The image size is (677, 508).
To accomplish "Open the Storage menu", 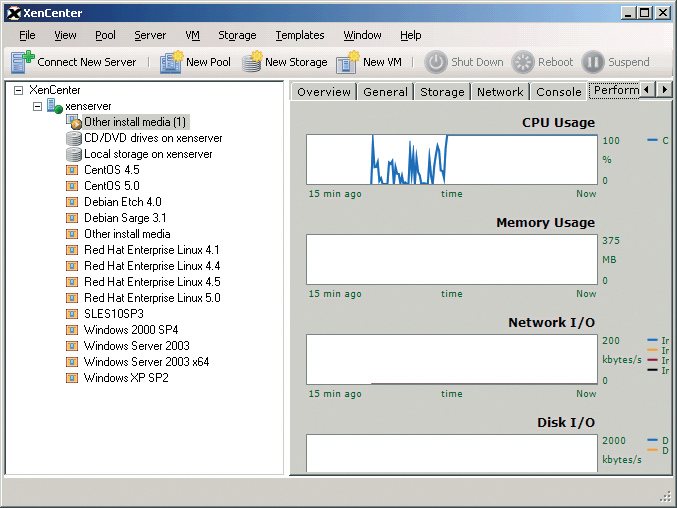I will click(237, 35).
